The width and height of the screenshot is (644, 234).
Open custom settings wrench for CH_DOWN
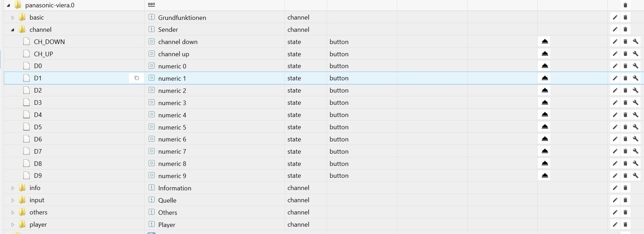click(636, 42)
